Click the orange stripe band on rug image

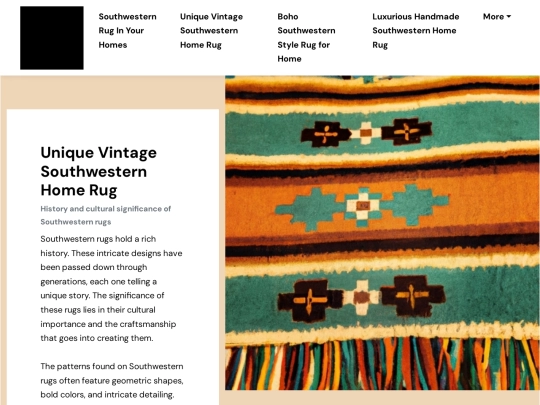[382, 203]
